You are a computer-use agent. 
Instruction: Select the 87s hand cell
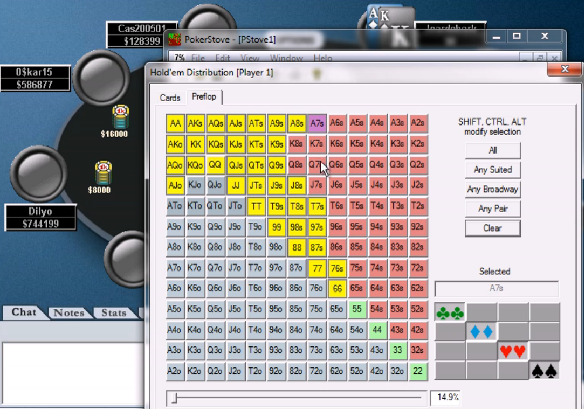[x=317, y=247]
